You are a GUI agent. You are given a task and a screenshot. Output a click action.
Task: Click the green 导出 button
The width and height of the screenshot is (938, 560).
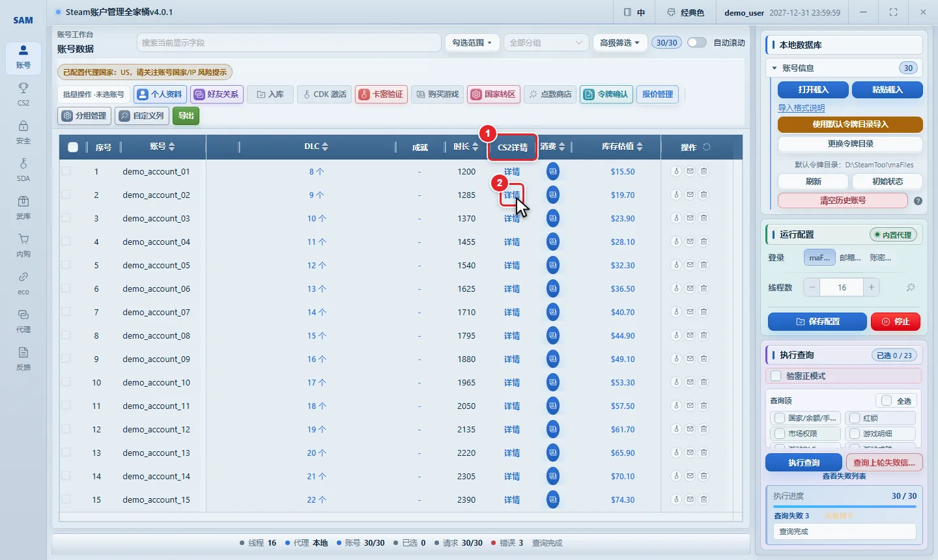(x=186, y=115)
